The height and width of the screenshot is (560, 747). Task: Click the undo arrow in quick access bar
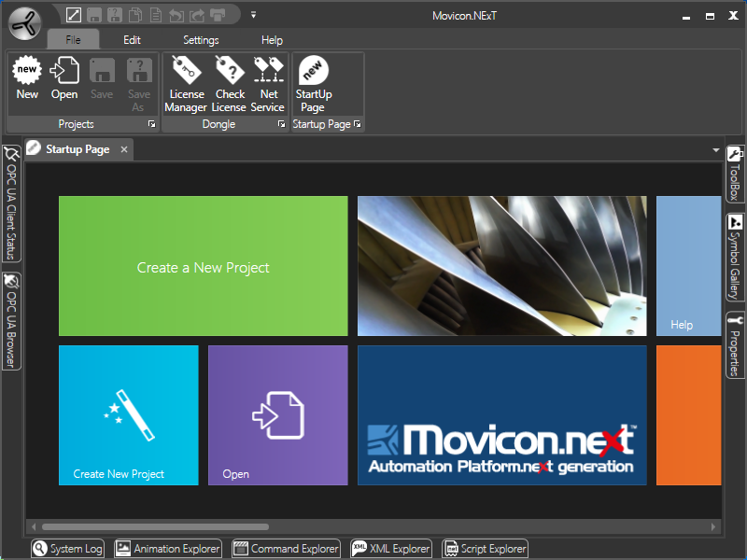(x=176, y=16)
